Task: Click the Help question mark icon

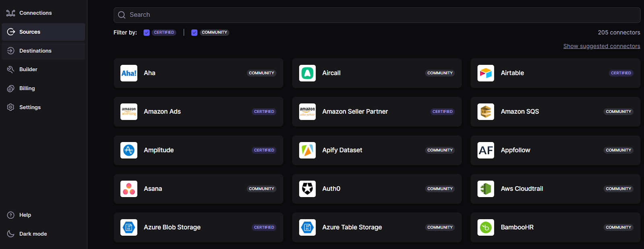Action: (x=11, y=215)
